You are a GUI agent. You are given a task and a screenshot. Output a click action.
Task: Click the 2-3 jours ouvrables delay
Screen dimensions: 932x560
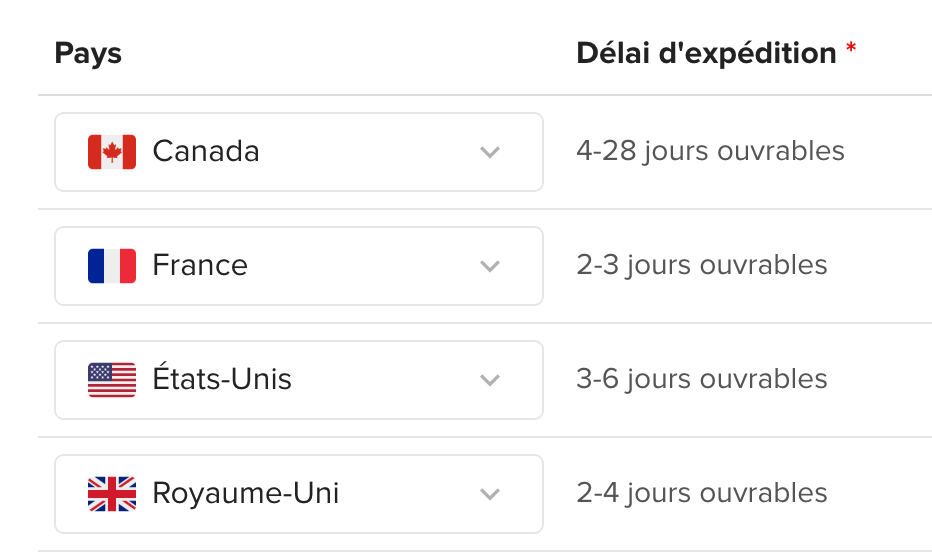coord(702,266)
